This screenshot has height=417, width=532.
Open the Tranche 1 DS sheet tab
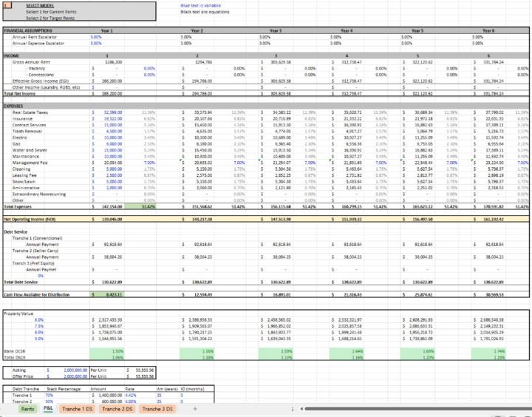tap(77, 409)
